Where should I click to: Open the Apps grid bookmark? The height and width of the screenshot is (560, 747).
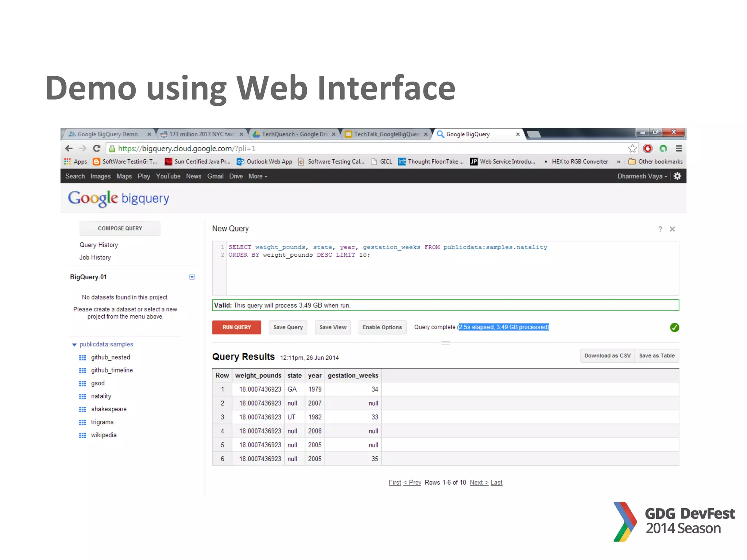coord(76,162)
